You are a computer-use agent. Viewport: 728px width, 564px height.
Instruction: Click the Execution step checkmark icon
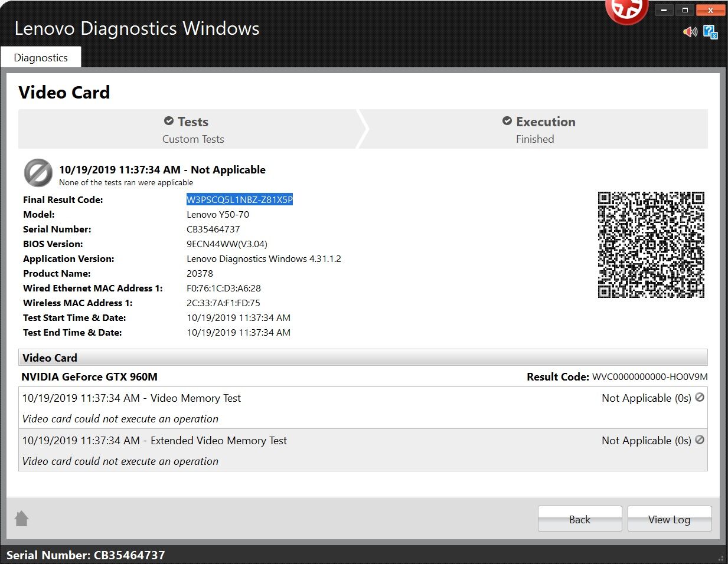click(x=507, y=121)
